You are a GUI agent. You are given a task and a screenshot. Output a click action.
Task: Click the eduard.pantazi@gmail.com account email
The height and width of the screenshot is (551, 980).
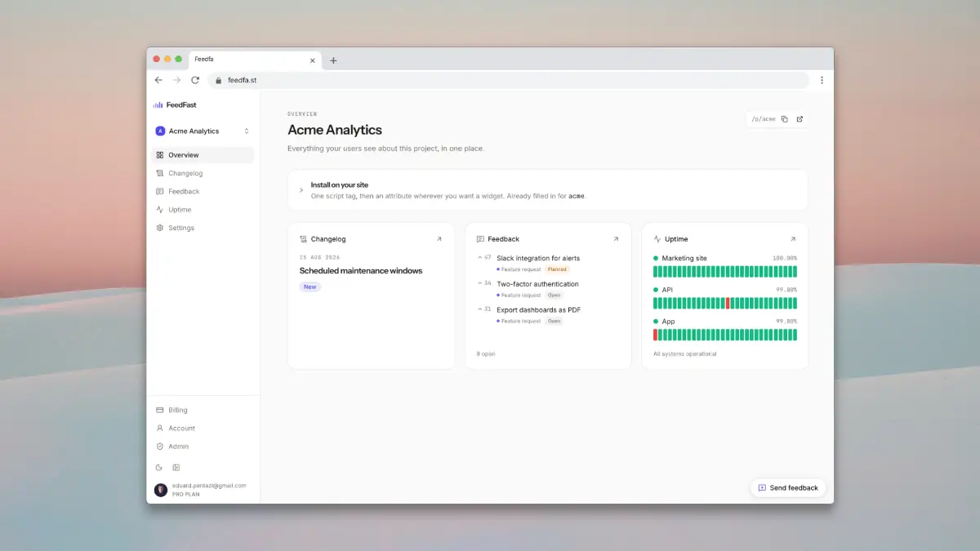click(x=209, y=486)
